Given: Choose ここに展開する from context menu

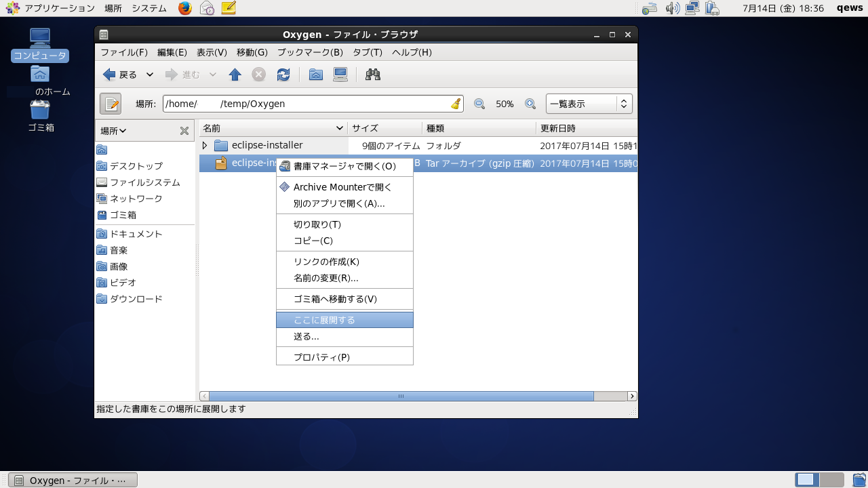Looking at the screenshot, I should 344,320.
